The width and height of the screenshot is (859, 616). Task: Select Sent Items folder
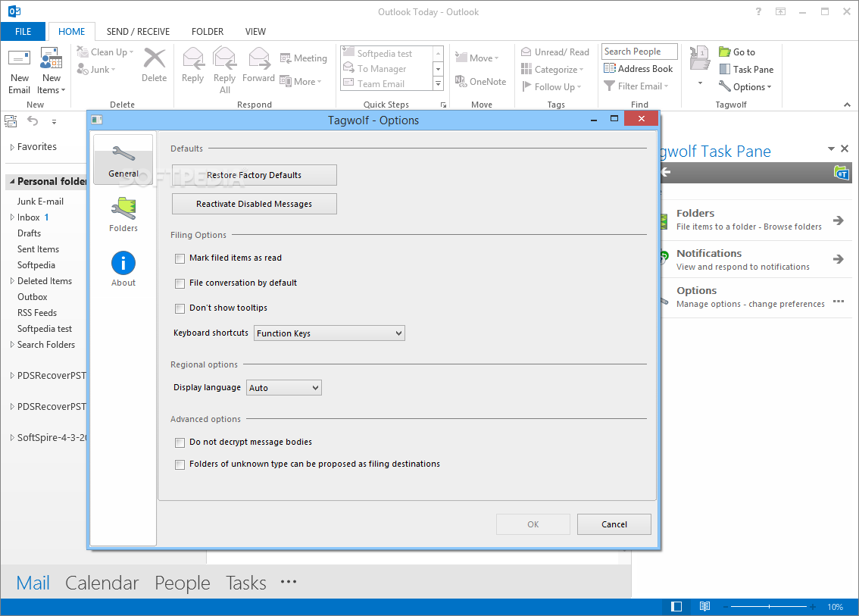click(x=38, y=249)
